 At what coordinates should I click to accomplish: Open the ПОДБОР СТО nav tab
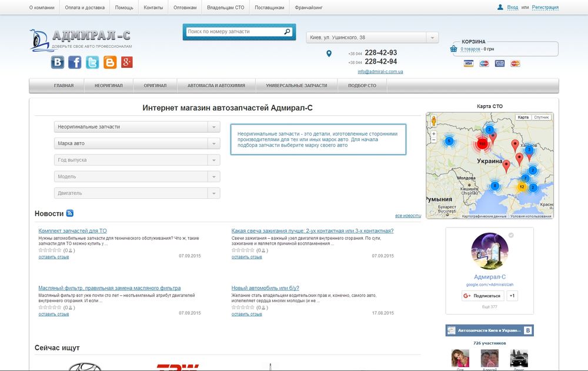pyautogui.click(x=362, y=85)
